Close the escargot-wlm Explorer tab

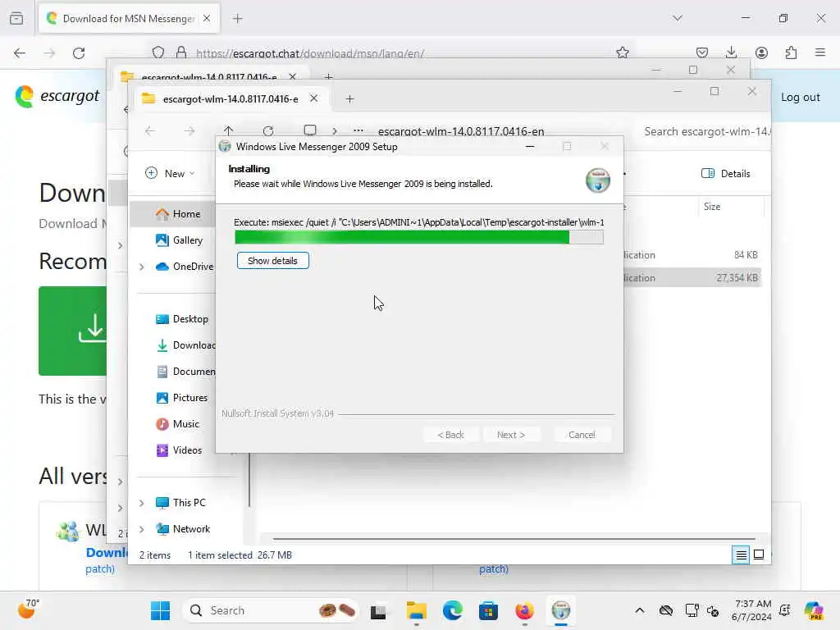point(314,98)
